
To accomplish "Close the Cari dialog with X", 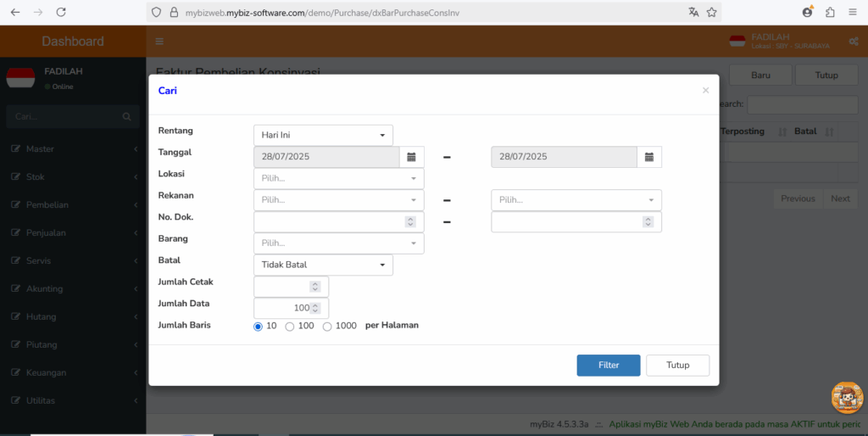I will (x=705, y=90).
